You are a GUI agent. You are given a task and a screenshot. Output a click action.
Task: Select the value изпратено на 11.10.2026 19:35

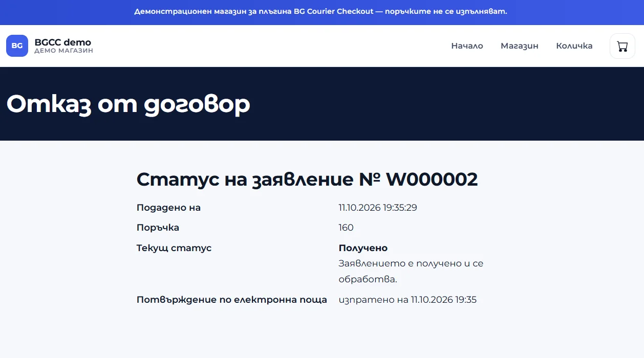(x=407, y=300)
